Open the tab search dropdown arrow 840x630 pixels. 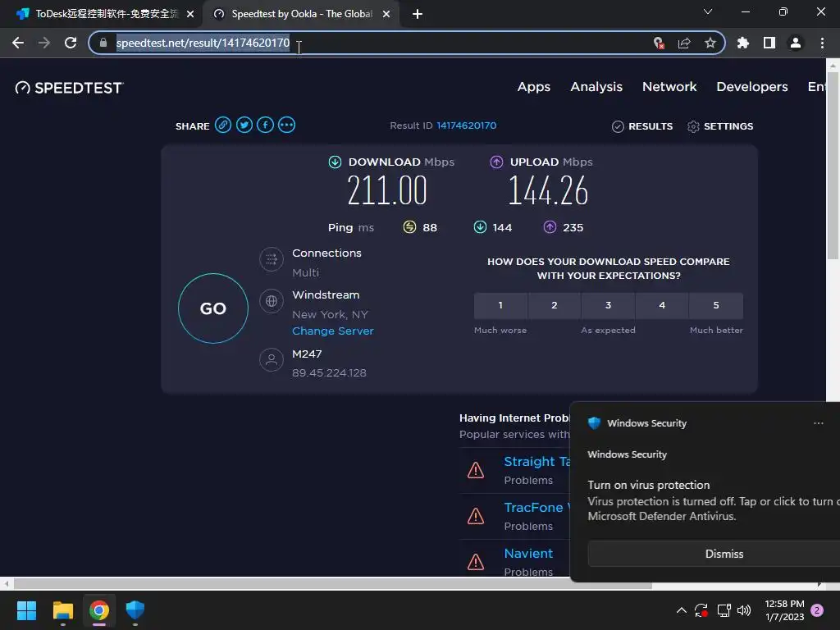(x=708, y=12)
